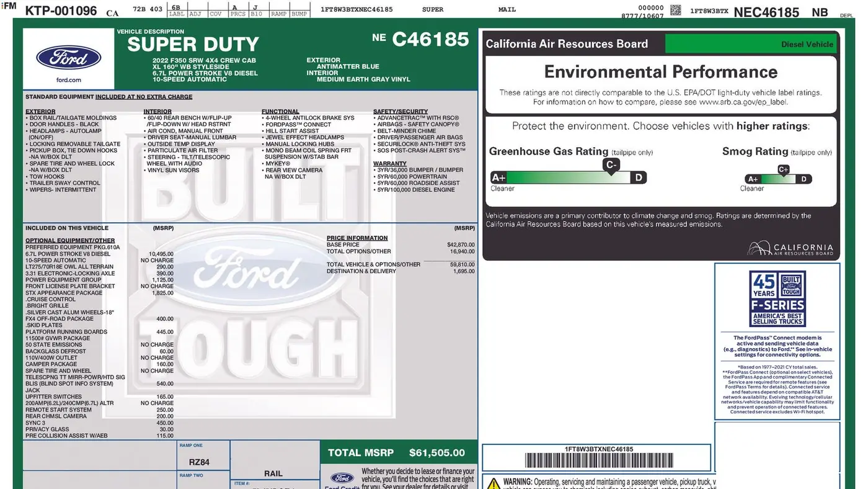Click the green Diesel Vehicle label
Image resolution: width=868 pixels, height=489 pixels.
(x=750, y=44)
